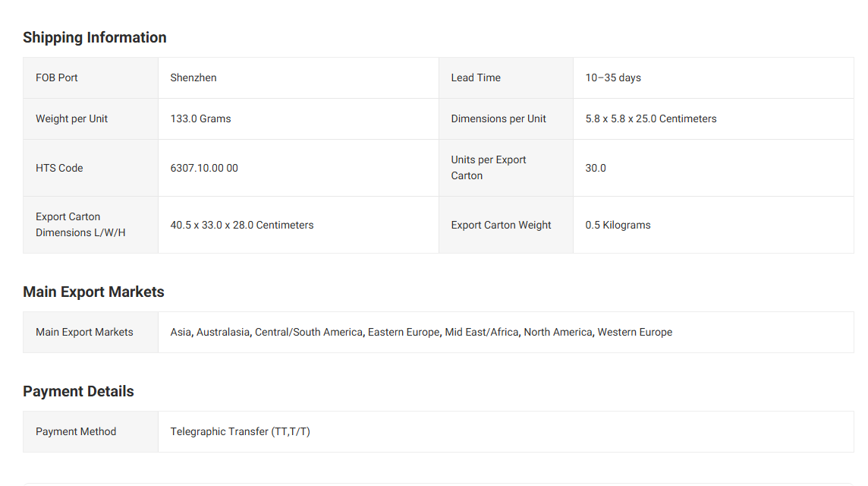
Task: Select the Shenzhen port value
Action: point(193,77)
